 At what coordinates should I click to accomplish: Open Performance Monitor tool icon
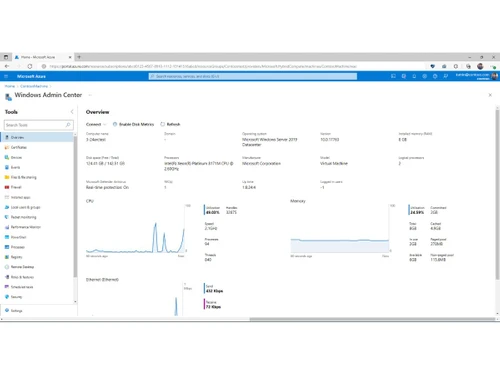7,227
